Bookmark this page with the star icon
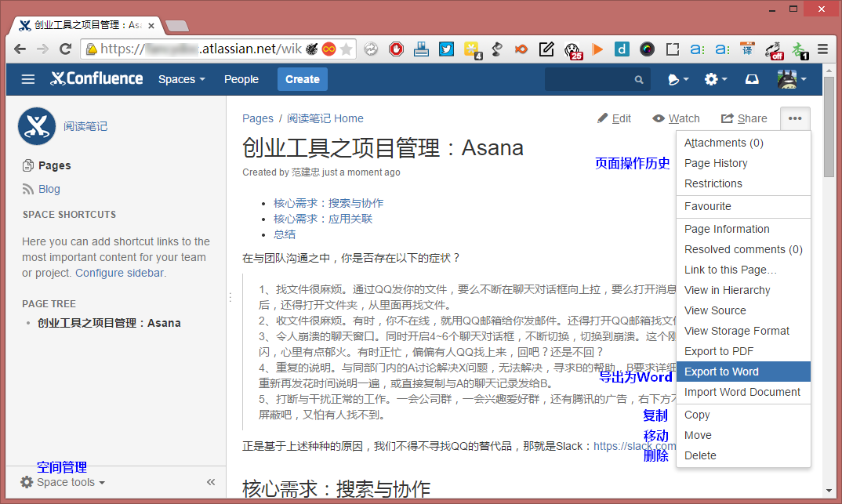 (x=347, y=49)
